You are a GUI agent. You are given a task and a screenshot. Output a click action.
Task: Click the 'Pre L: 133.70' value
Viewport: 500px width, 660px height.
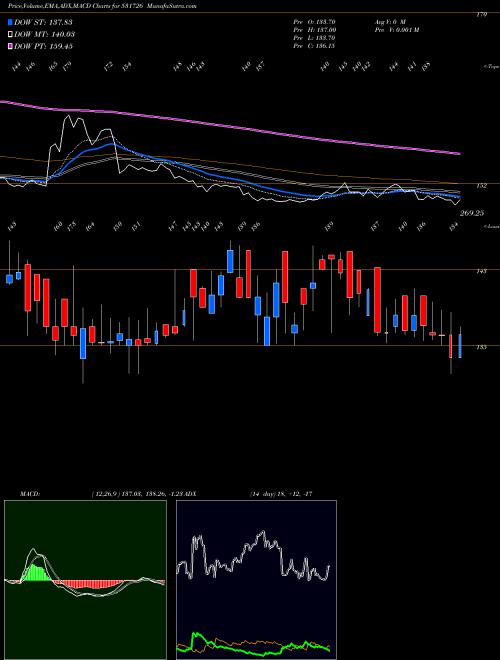pyautogui.click(x=314, y=38)
